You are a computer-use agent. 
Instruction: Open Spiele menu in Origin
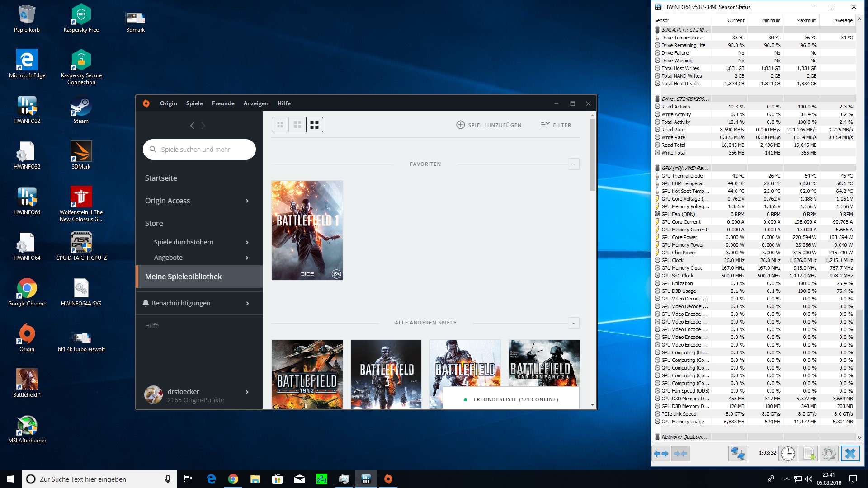click(194, 103)
